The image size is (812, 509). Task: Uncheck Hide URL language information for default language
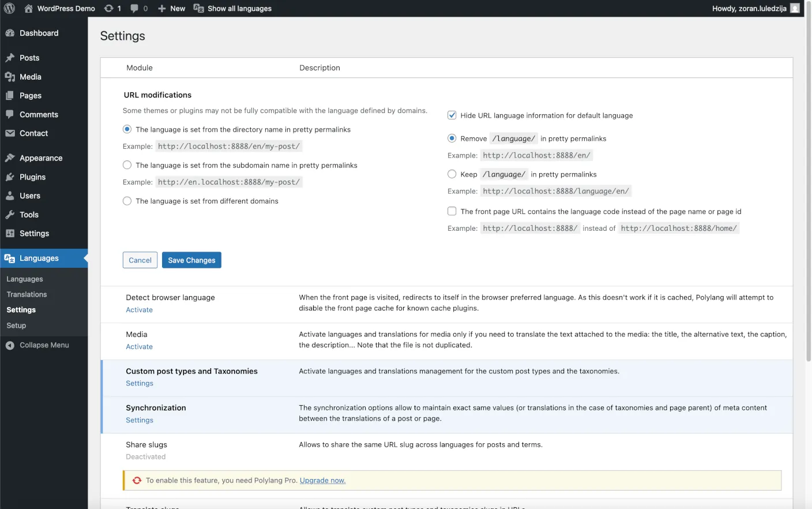(x=452, y=115)
